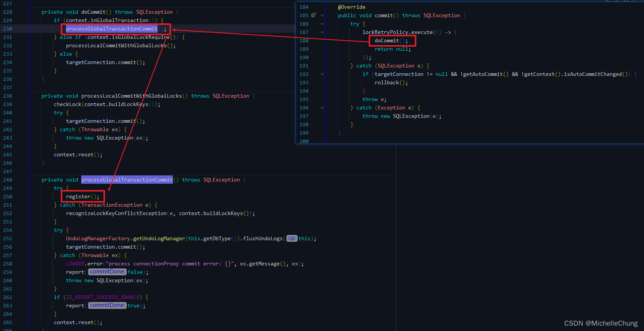
Task: Click IS_REPORT_SUCCESS_ENABLE constant on line 262
Action: [103, 297]
